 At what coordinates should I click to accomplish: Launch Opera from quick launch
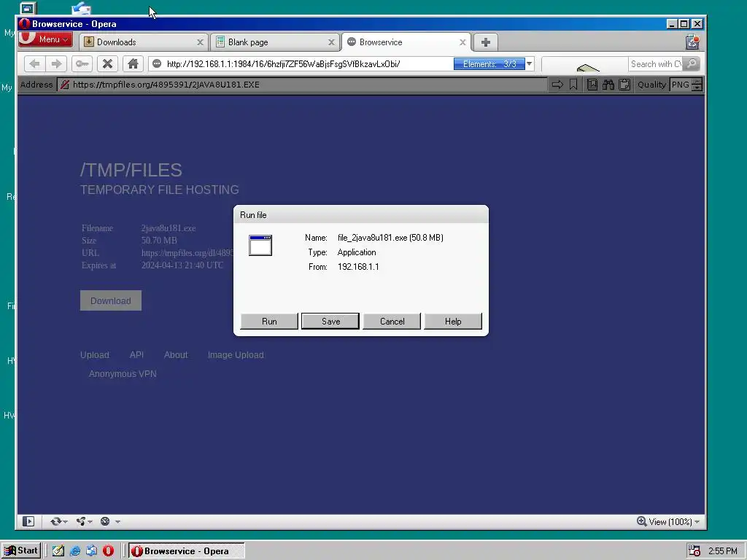pos(108,551)
